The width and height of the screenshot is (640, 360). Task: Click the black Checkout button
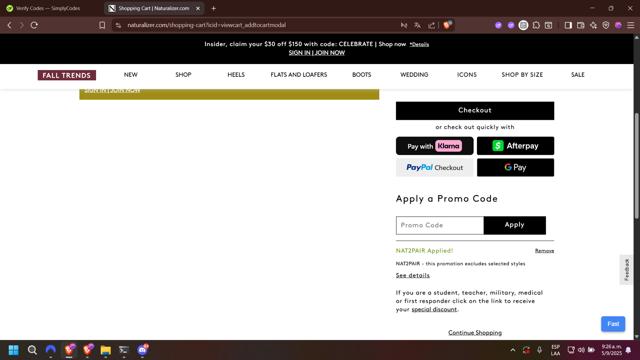click(475, 111)
